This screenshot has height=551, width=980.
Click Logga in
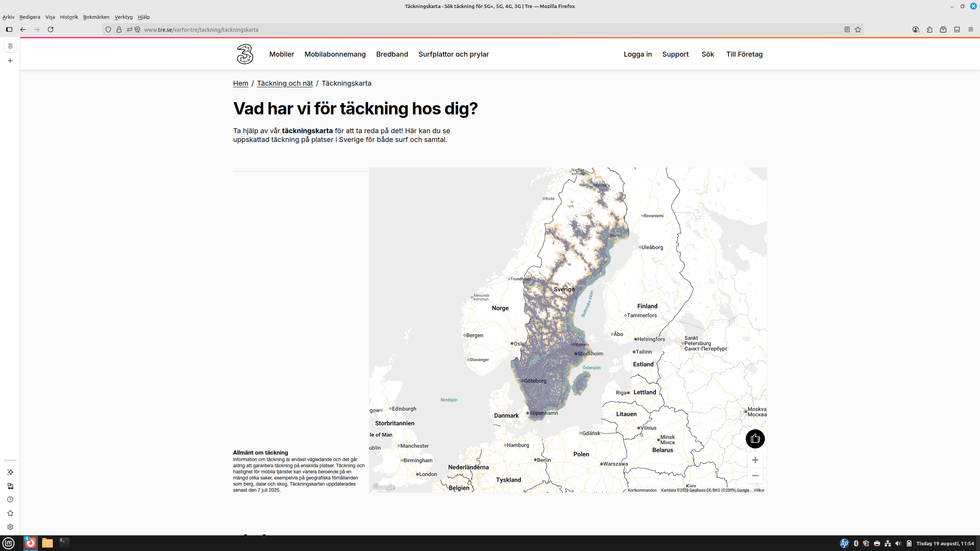(638, 54)
